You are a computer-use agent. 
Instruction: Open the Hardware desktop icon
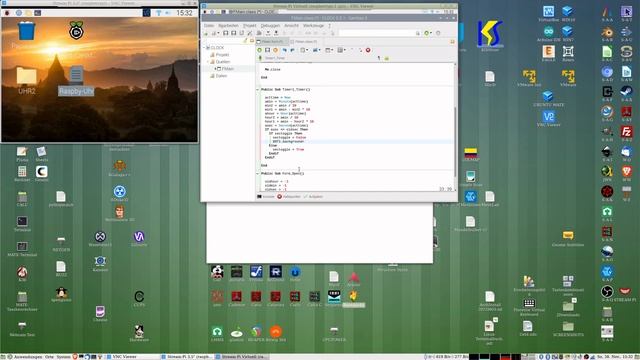(x=139, y=333)
